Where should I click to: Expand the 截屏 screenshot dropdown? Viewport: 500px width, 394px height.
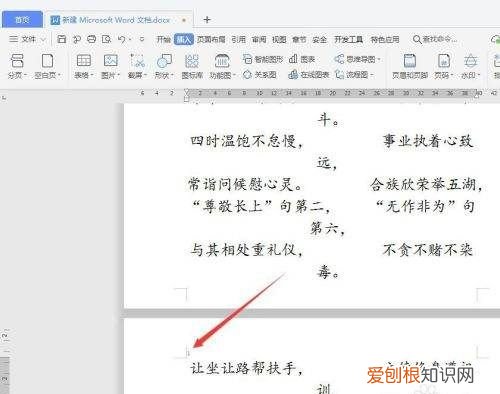(x=145, y=75)
